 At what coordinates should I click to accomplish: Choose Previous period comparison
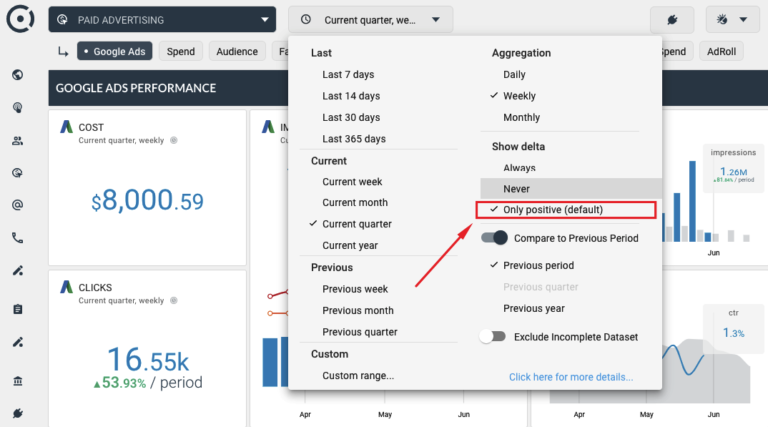(x=538, y=265)
